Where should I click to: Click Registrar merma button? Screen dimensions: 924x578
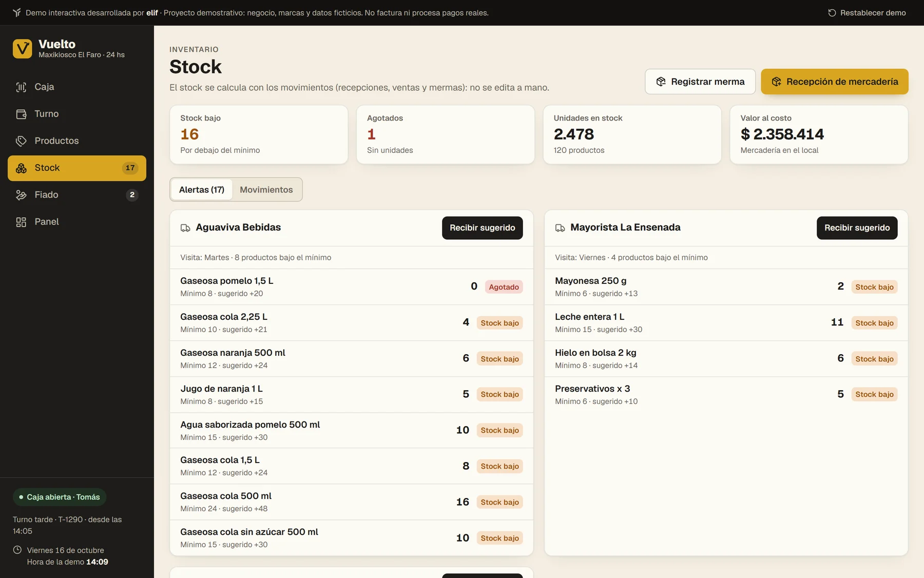pos(700,82)
